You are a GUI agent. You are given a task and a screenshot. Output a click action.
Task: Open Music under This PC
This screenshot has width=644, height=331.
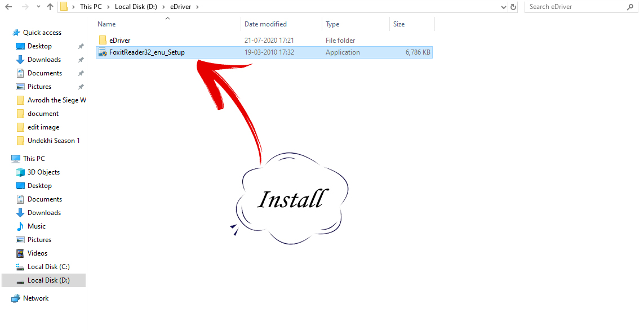pos(37,226)
